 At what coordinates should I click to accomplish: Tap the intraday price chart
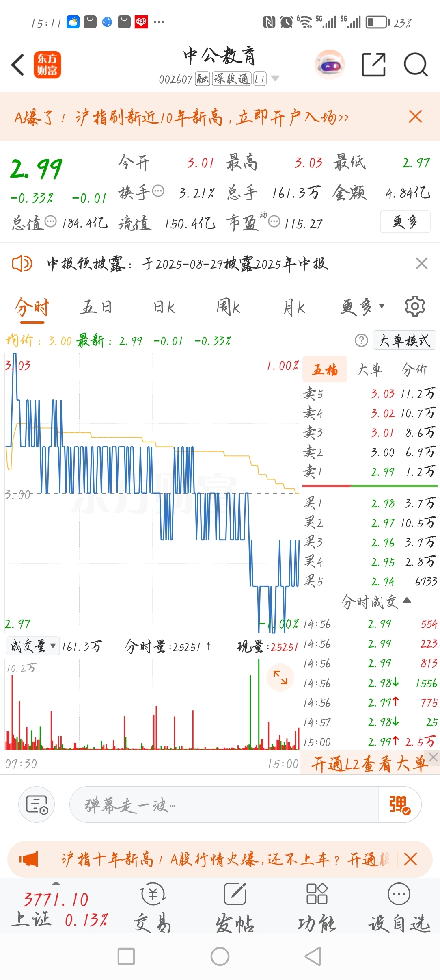[x=152, y=493]
